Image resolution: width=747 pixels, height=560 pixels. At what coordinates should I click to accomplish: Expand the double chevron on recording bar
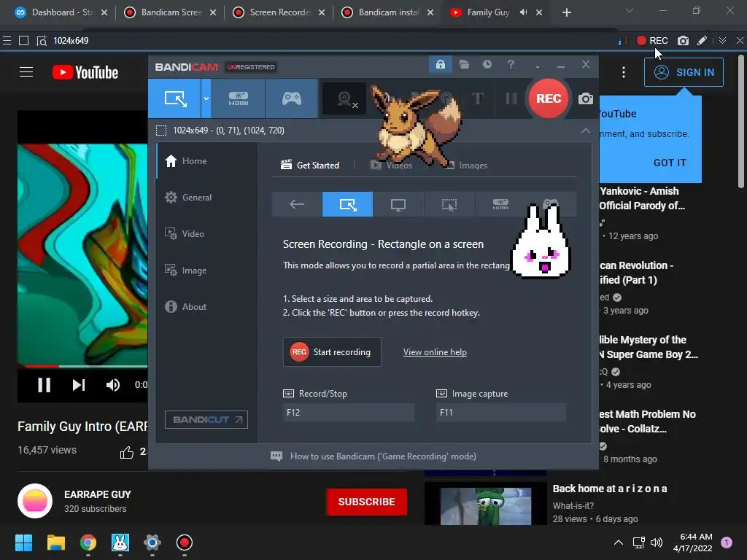pyautogui.click(x=723, y=41)
